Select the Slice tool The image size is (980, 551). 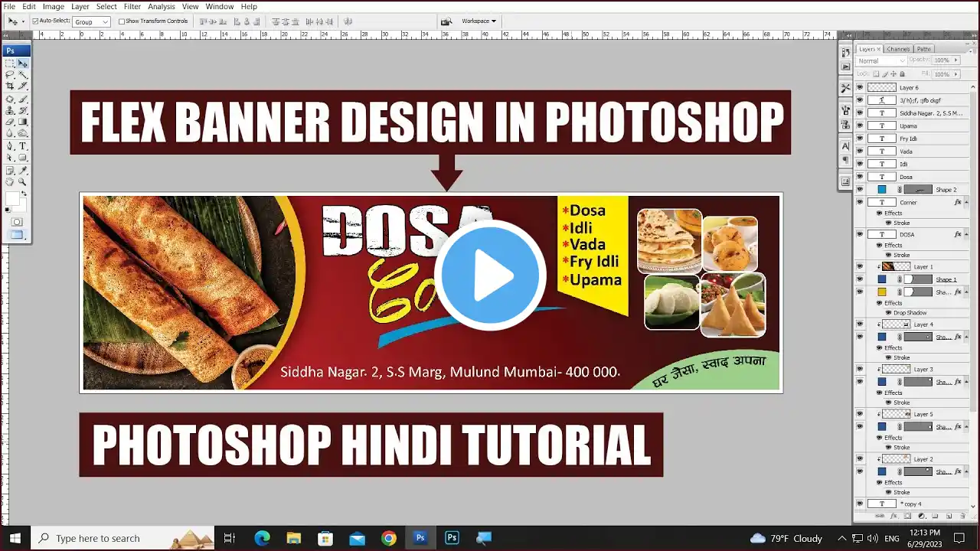tap(23, 86)
